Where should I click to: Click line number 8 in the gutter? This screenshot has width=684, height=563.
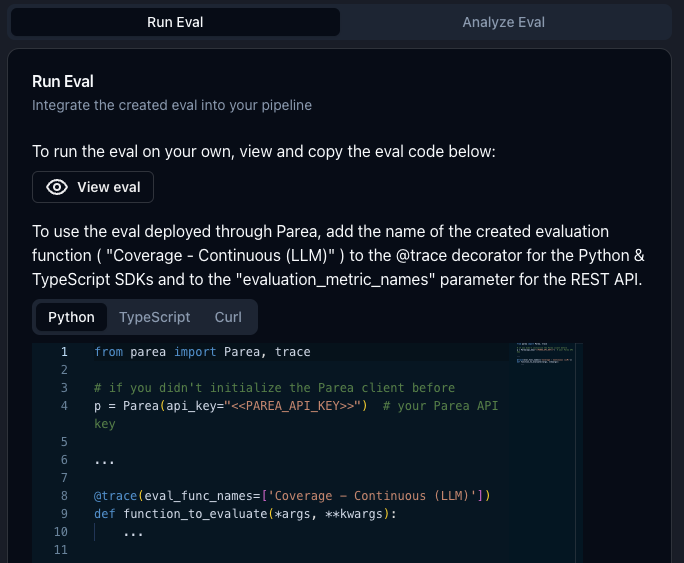64,496
